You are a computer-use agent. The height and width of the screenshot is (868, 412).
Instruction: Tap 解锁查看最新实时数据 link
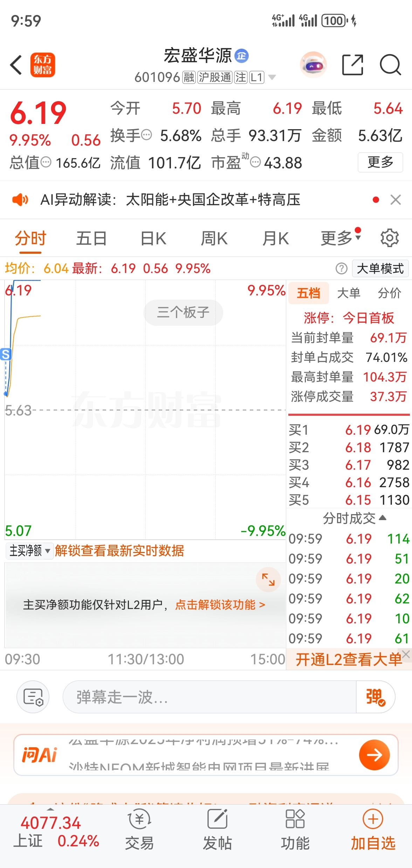coord(119,551)
